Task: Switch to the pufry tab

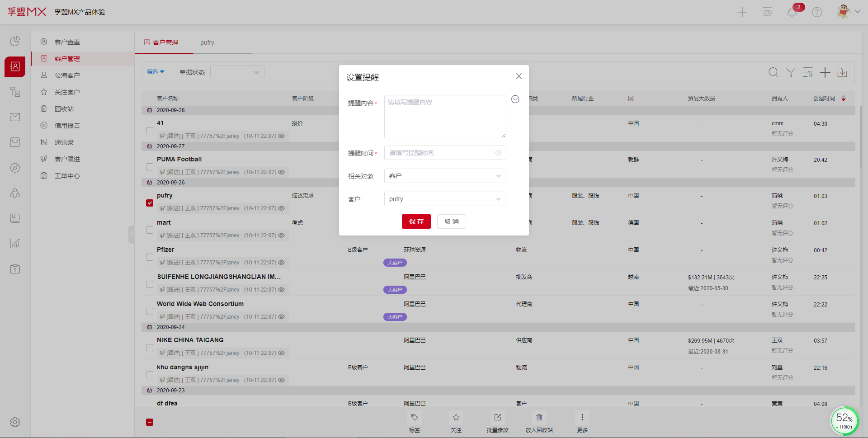Action: 207,42
